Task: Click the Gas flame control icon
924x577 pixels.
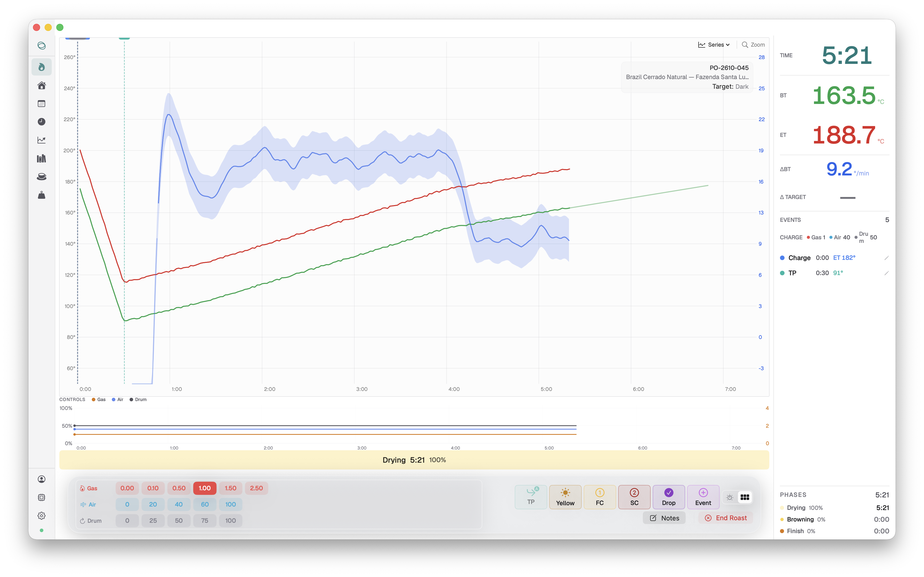Action: tap(82, 489)
